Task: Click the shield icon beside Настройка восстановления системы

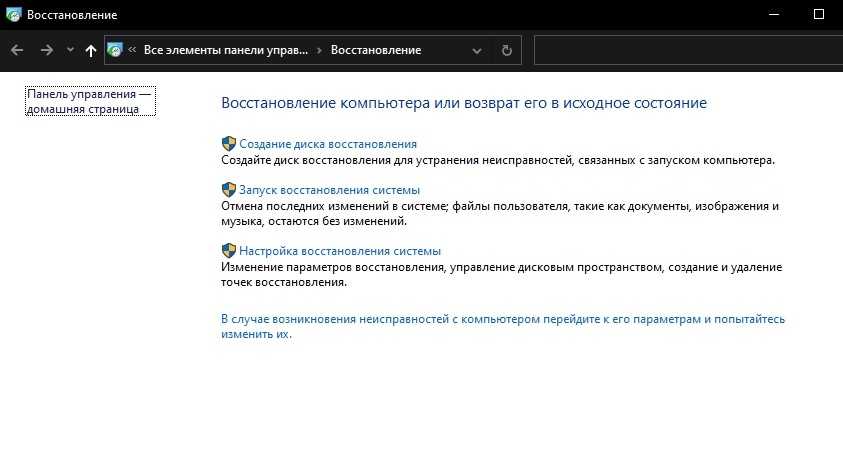Action: [x=228, y=251]
